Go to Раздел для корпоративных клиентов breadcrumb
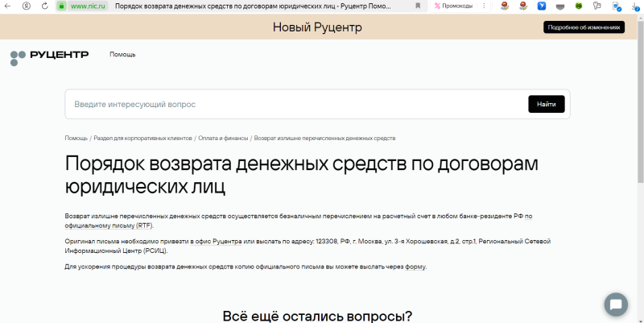Screen dimensions: 644x323 (x=138, y=139)
